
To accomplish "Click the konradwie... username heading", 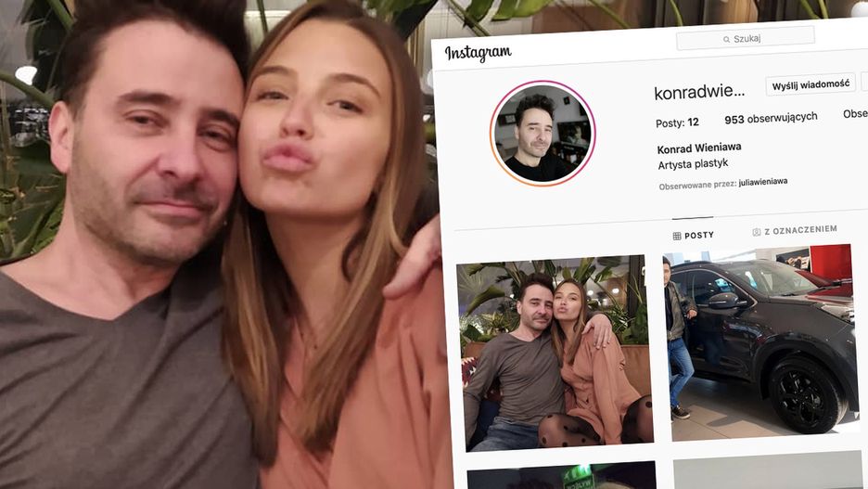I will pos(699,91).
